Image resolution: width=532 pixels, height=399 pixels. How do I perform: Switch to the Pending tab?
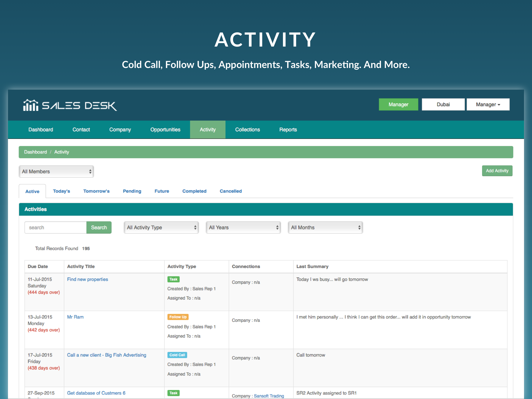coord(132,191)
